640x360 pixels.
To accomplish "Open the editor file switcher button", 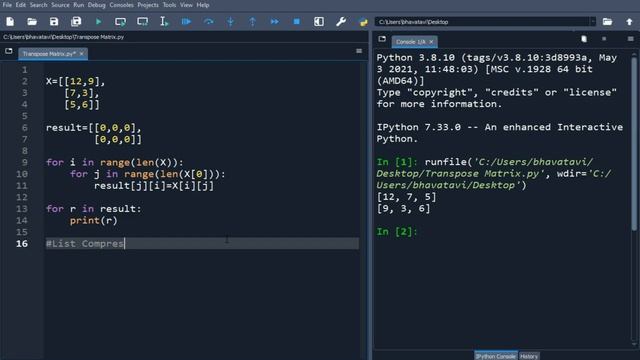I will coord(9,51).
